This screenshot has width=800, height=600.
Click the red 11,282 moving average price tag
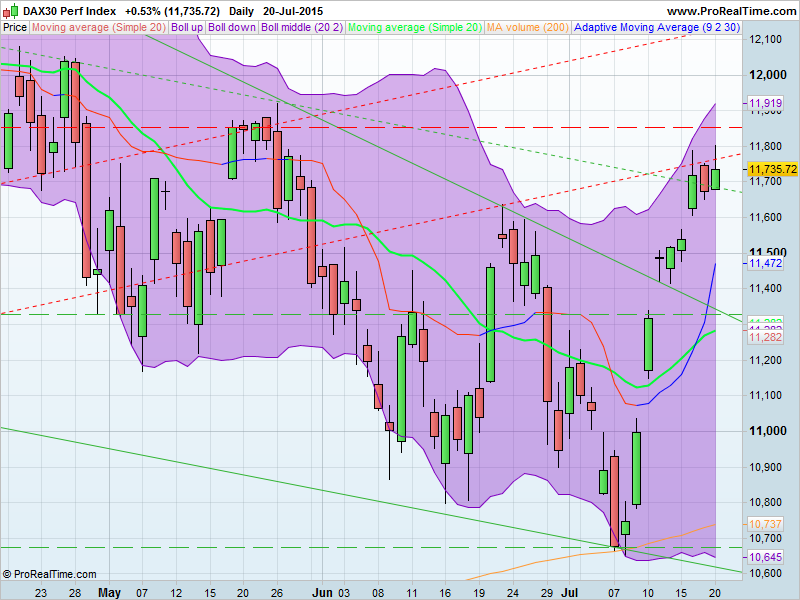click(765, 337)
